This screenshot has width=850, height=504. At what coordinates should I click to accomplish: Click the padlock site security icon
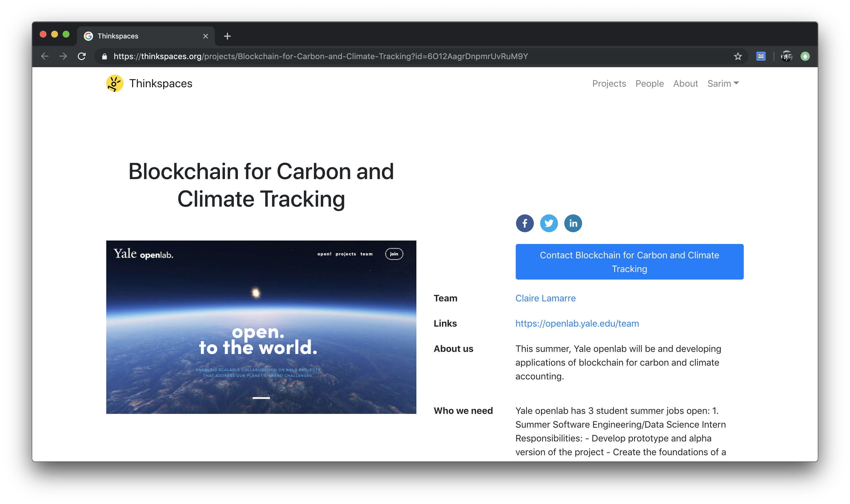pyautogui.click(x=105, y=56)
